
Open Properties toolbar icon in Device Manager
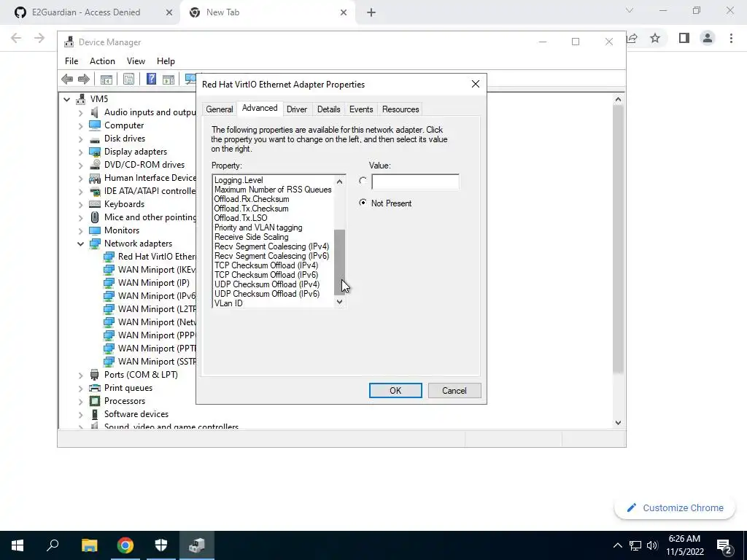pyautogui.click(x=128, y=79)
